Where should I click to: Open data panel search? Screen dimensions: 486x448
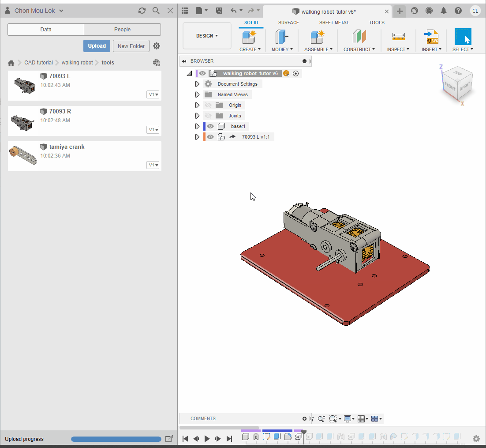click(156, 11)
